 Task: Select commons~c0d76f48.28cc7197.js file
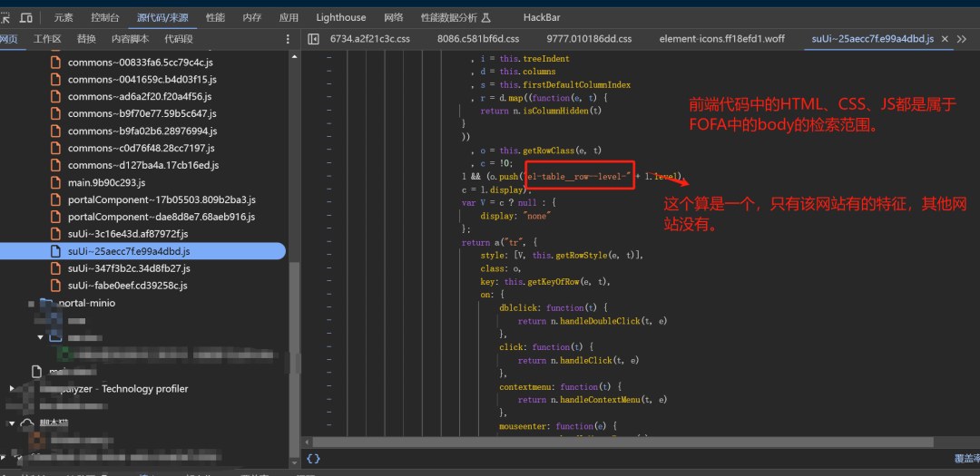[142, 148]
